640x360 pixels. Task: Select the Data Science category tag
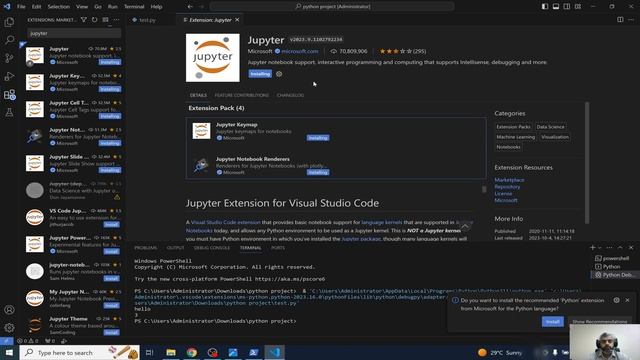551,127
